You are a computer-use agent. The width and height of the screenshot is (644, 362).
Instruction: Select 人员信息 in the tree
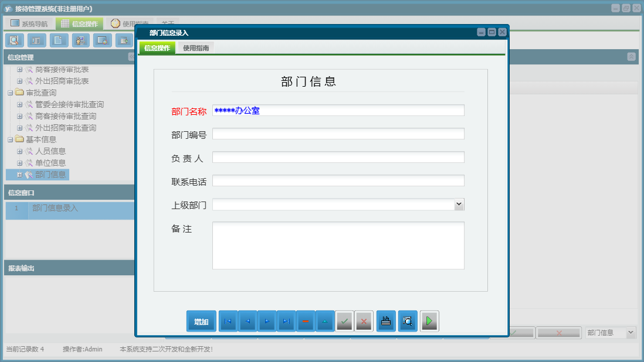coord(50,151)
